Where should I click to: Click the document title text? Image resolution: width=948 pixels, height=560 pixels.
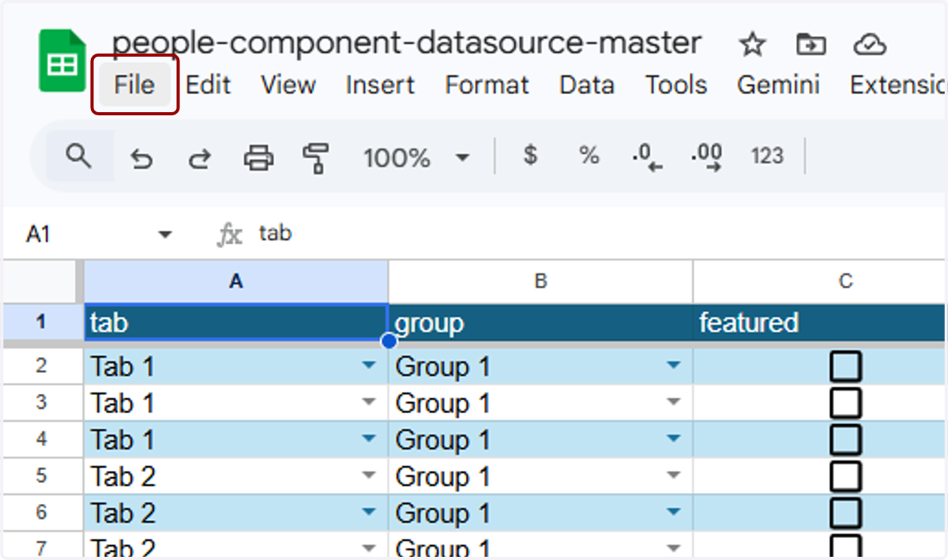(x=407, y=43)
